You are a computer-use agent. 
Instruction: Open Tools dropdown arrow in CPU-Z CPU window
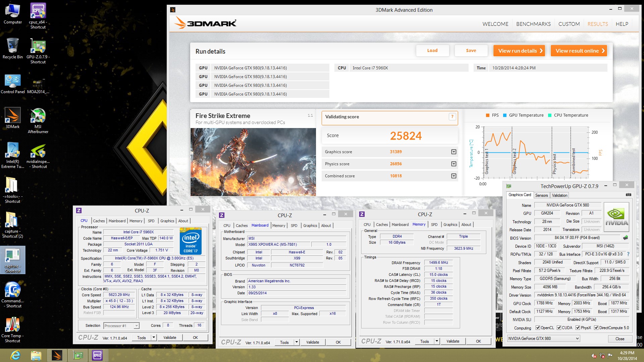154,338
